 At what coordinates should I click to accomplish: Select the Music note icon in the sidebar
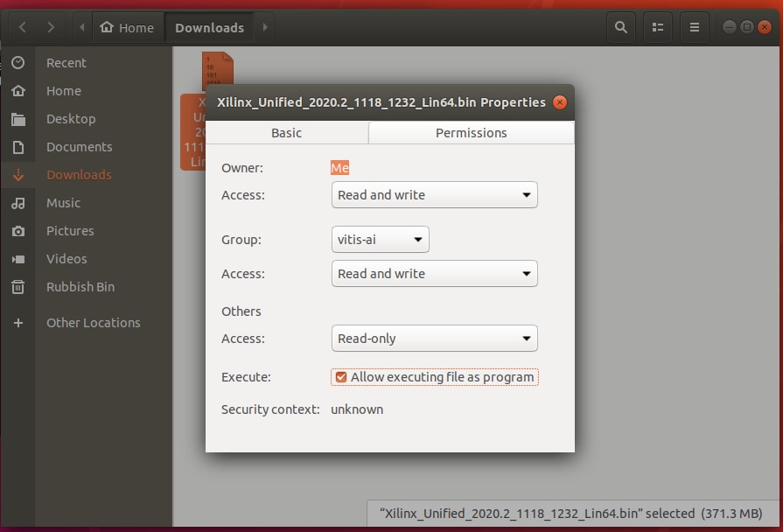tap(17, 203)
